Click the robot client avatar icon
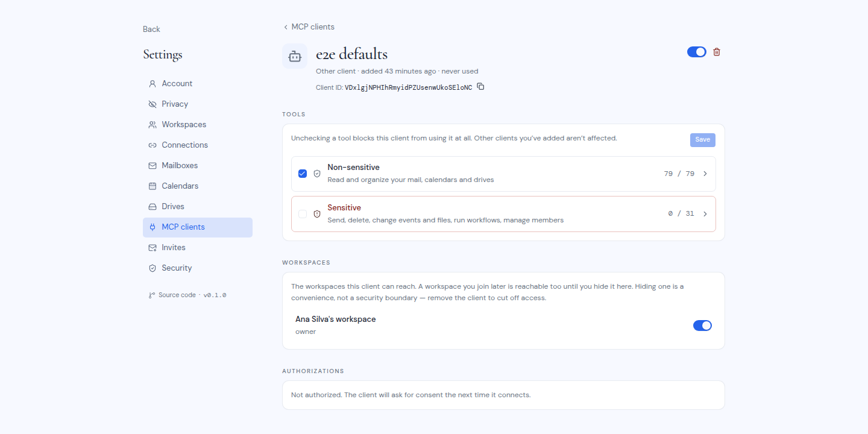The image size is (868, 434). (x=295, y=56)
